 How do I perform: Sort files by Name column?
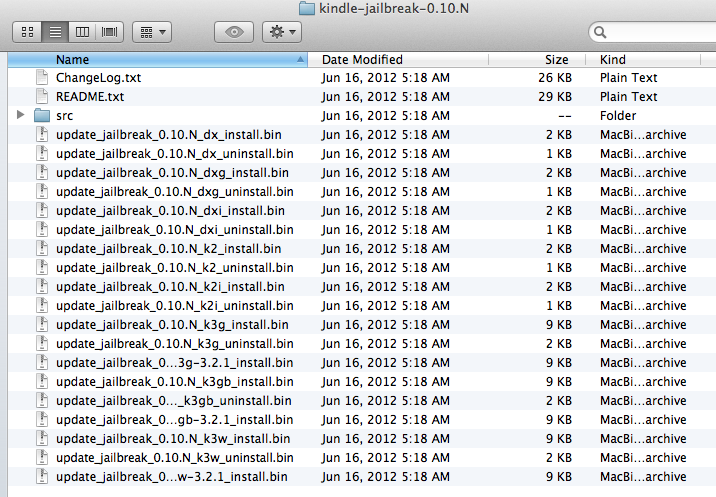tap(158, 60)
